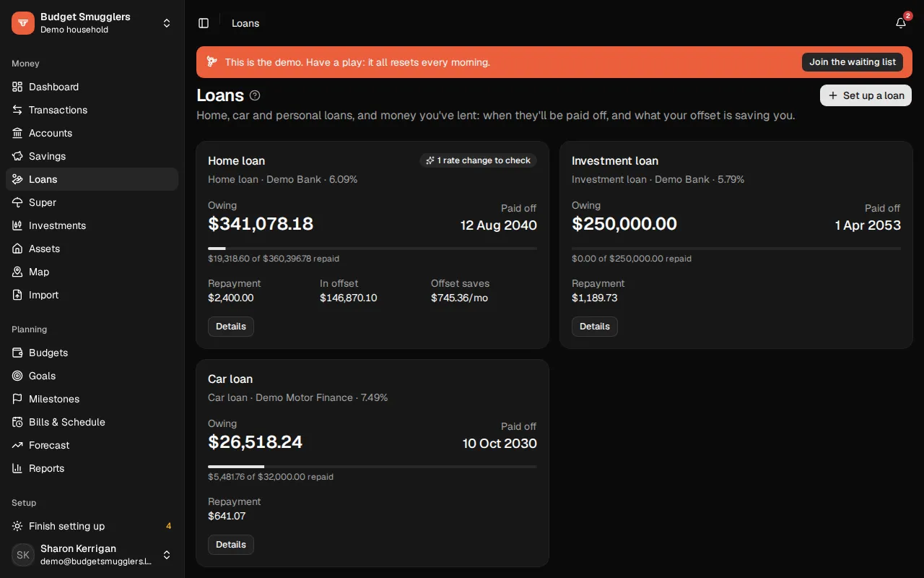Click the Investment loan card title
Image resolution: width=924 pixels, height=578 pixels.
coord(615,160)
